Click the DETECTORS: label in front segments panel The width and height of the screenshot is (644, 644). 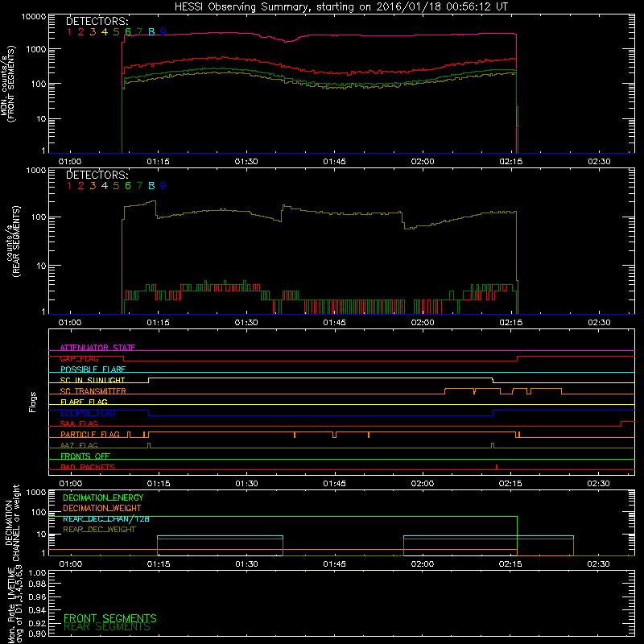click(x=97, y=22)
